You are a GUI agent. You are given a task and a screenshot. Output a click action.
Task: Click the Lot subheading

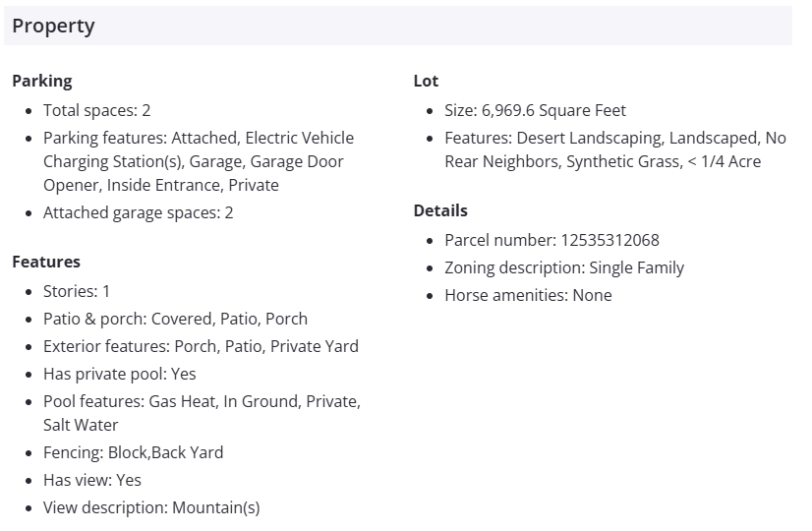point(426,81)
